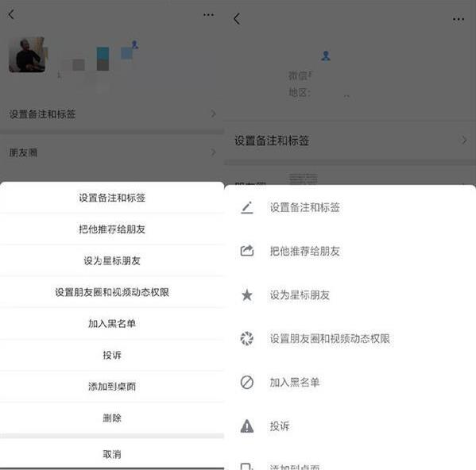
Task: Choose 加入黑名单 in left action sheet
Action: [112, 324]
